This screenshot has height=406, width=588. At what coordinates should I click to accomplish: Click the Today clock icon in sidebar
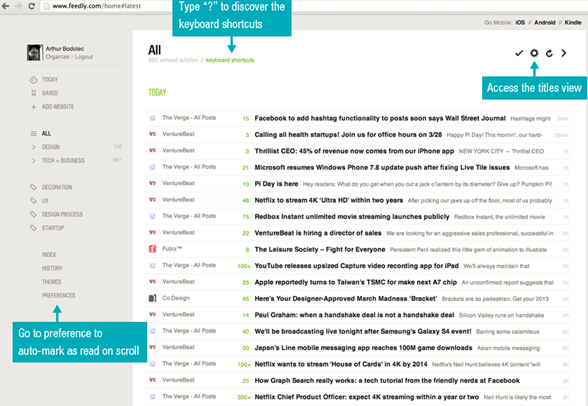coord(33,80)
